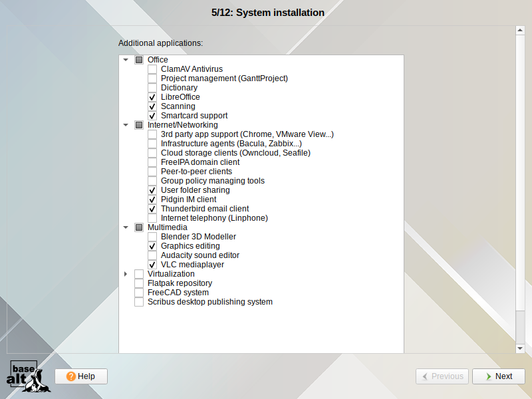Uncheck the User folder sharing checkbox
The width and height of the screenshot is (532, 399).
pos(152,190)
